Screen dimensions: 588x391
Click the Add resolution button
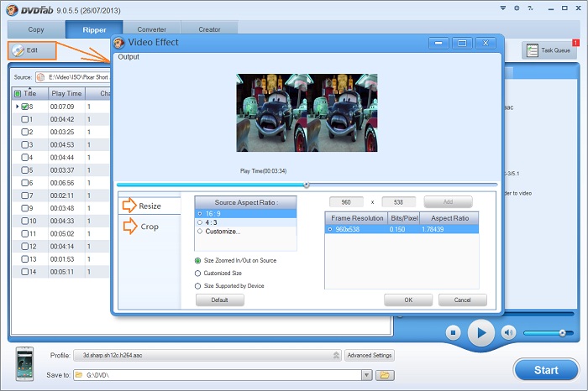[x=448, y=202]
